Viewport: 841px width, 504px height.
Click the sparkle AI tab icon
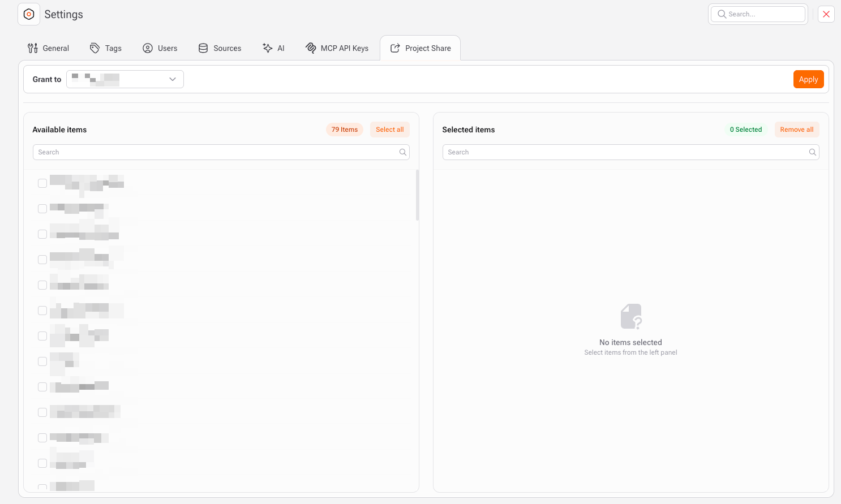pyautogui.click(x=268, y=48)
